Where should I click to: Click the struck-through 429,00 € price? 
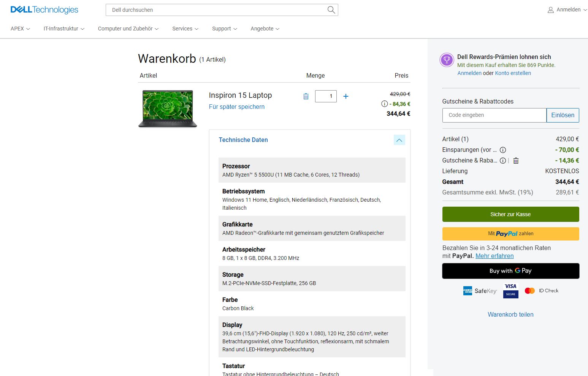pyautogui.click(x=400, y=94)
